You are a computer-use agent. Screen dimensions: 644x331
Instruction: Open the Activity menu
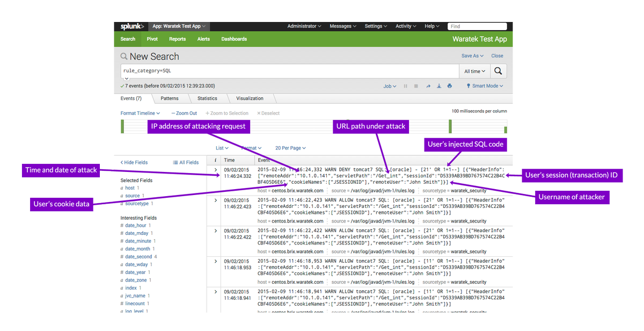406,26
